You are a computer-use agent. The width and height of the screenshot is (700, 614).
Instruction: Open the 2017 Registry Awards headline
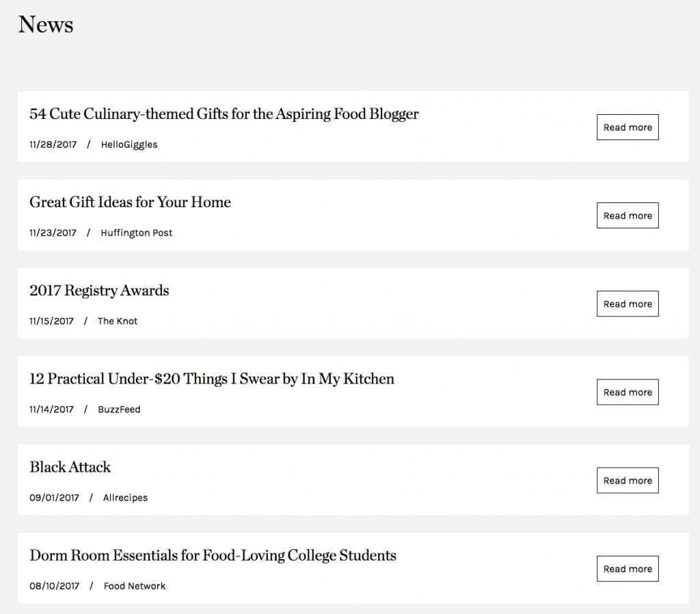point(99,291)
